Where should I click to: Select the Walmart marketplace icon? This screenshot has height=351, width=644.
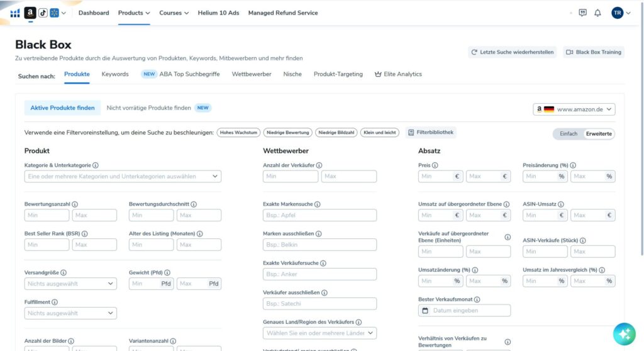[54, 13]
